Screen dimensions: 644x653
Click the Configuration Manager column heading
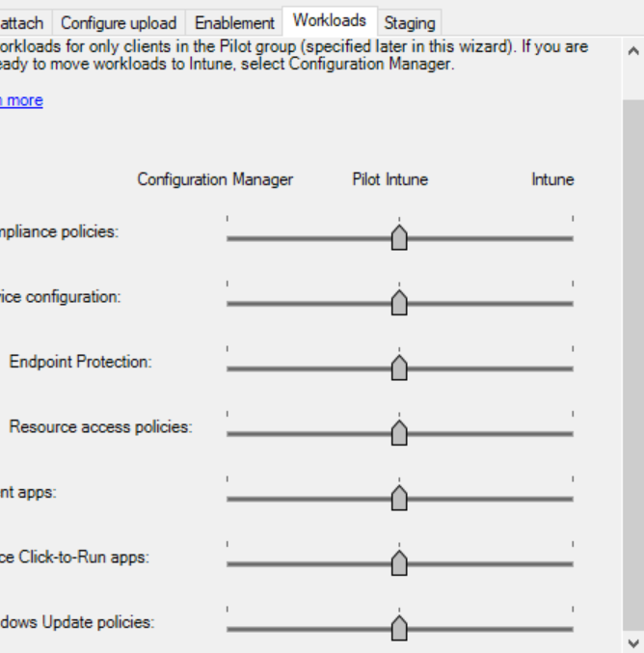215,179
